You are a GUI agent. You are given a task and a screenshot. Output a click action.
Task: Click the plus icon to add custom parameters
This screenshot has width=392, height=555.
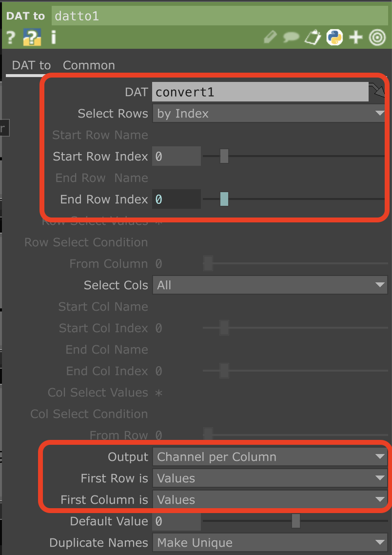click(356, 37)
